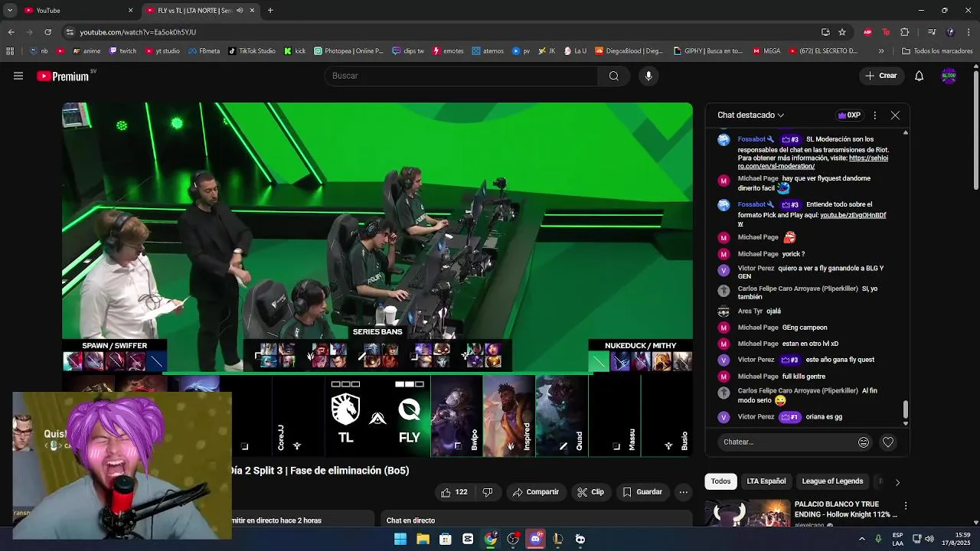Select the Todos filter chip
Screen dimensions: 980x551
[720, 481]
